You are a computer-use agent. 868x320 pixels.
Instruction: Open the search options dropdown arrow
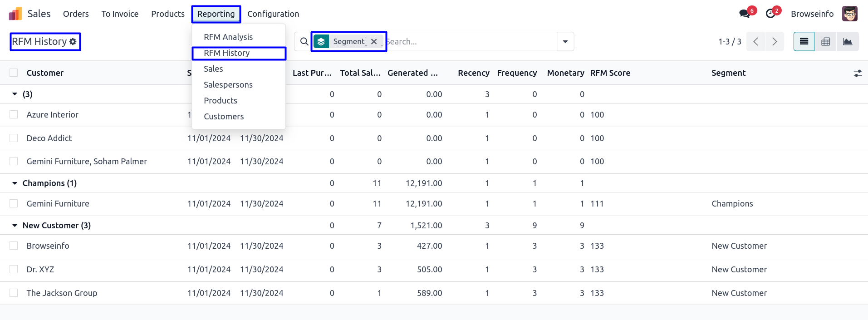[565, 42]
